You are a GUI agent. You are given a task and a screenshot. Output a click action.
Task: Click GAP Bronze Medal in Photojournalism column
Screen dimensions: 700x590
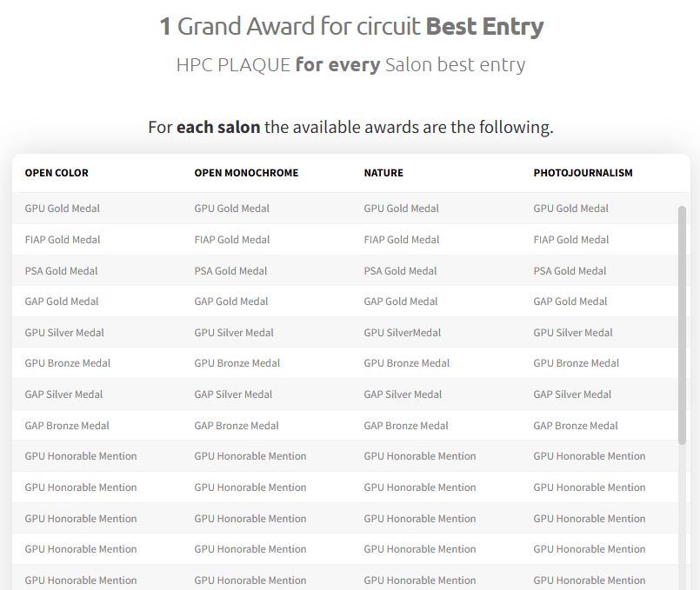click(x=576, y=426)
